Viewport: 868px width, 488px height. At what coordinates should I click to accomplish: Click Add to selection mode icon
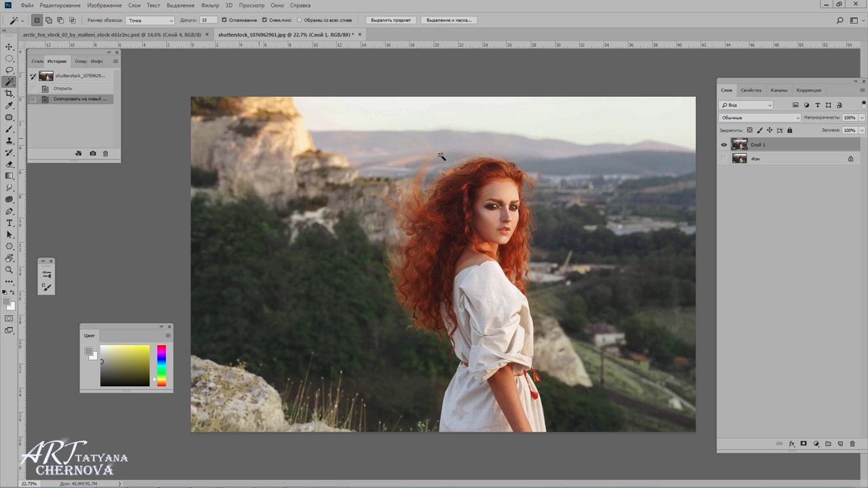pyautogui.click(x=48, y=20)
